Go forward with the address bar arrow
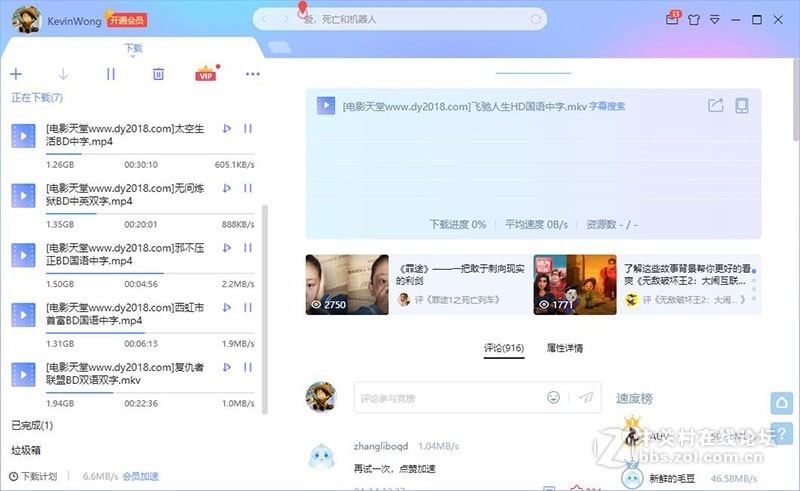This screenshot has width=800, height=491. click(286, 19)
